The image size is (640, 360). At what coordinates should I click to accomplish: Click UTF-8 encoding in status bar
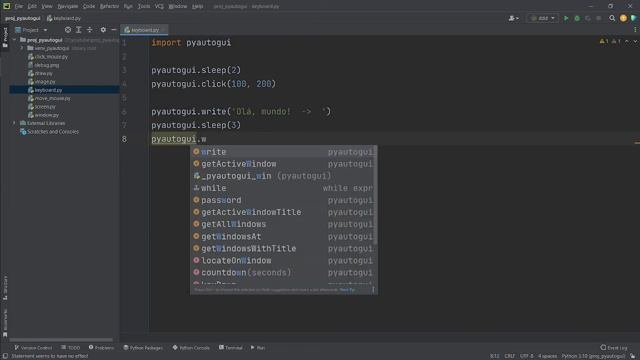coord(526,356)
